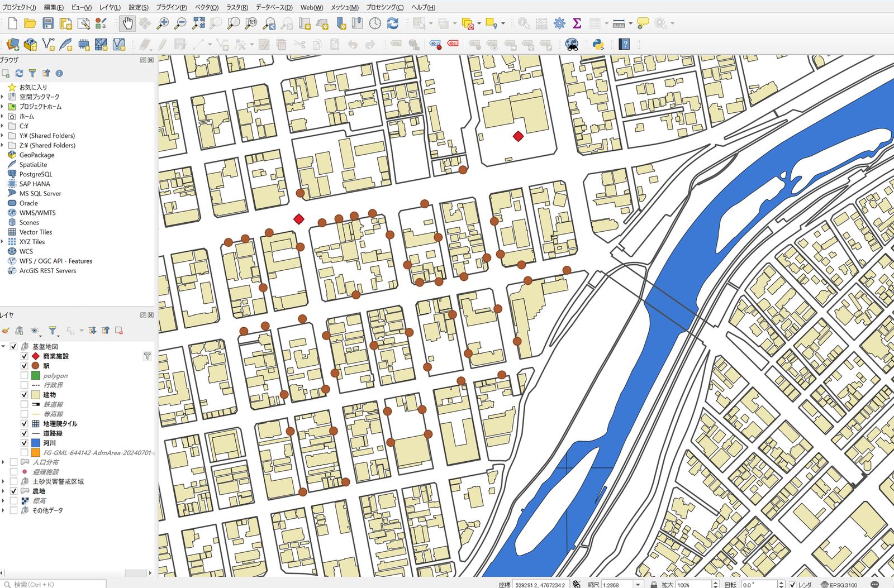This screenshot has height=588, width=894.
Task: Open the ベクタ menu
Action: point(207,7)
